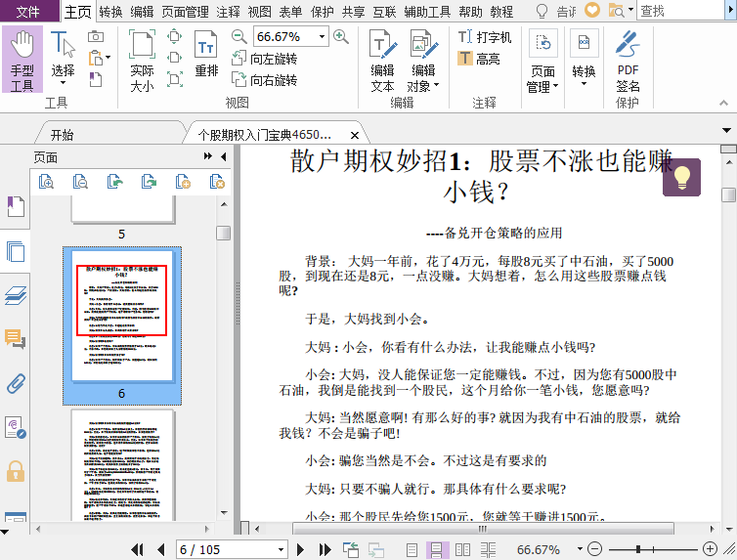Select the page 6 thumbnail
The image size is (737, 560).
tap(122, 325)
